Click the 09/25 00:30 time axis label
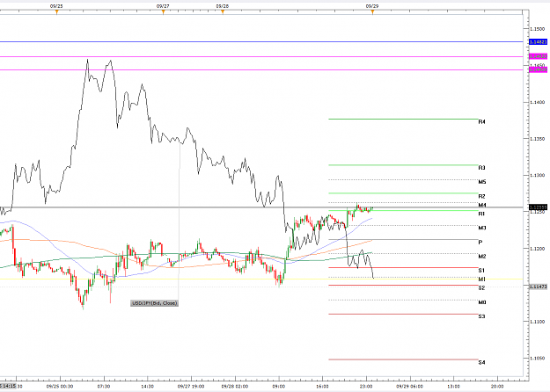The image size is (550, 392). [x=60, y=387]
